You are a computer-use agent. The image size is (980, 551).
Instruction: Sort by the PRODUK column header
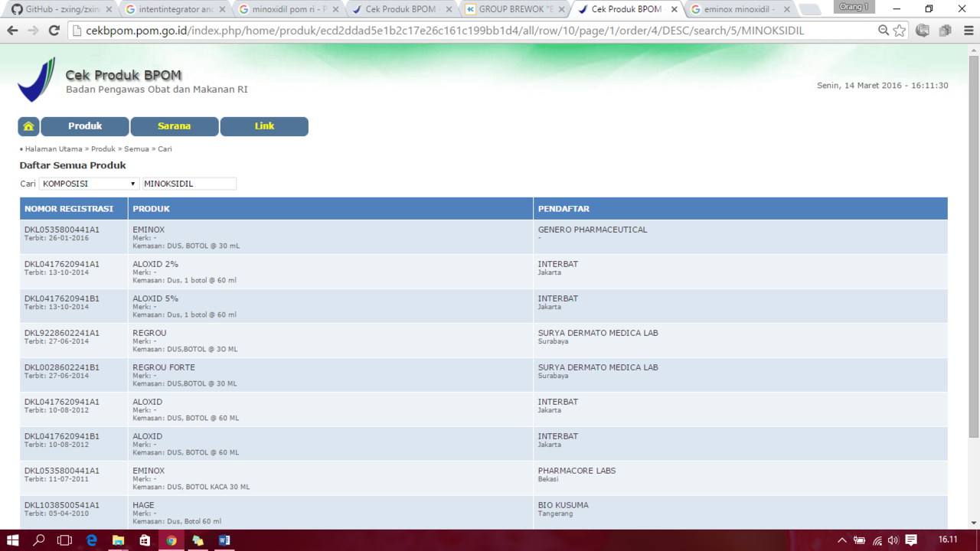tap(151, 209)
